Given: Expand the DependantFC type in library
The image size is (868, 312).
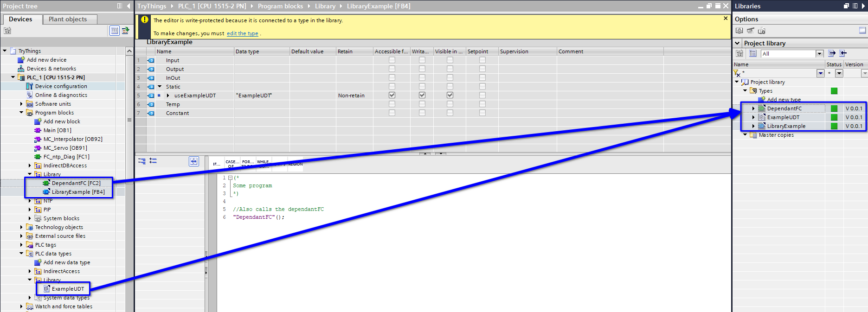Looking at the screenshot, I should (x=753, y=108).
